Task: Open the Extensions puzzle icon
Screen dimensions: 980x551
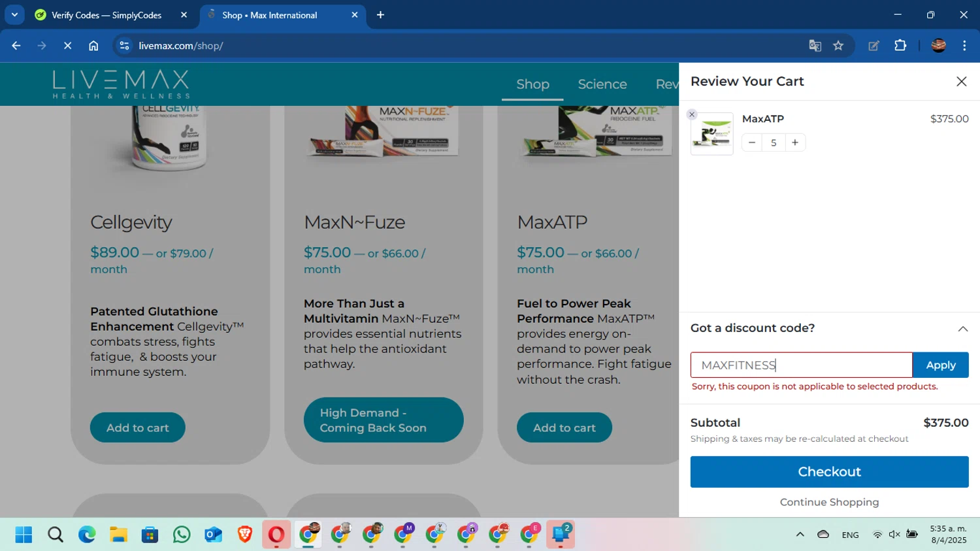Action: tap(900, 46)
